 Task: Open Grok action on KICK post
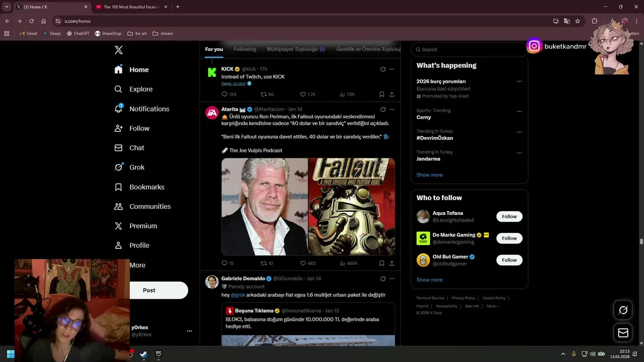click(383, 69)
